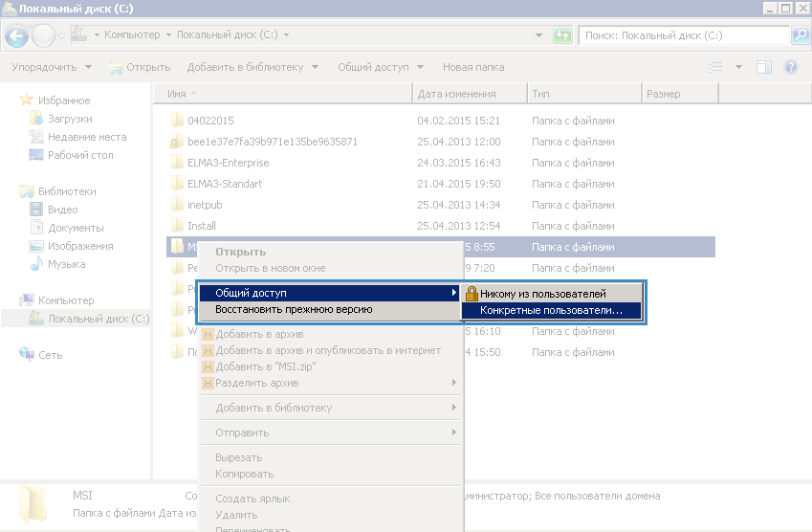Open the Упорядочить dropdown menu
This screenshot has width=812, height=532.
point(52,67)
